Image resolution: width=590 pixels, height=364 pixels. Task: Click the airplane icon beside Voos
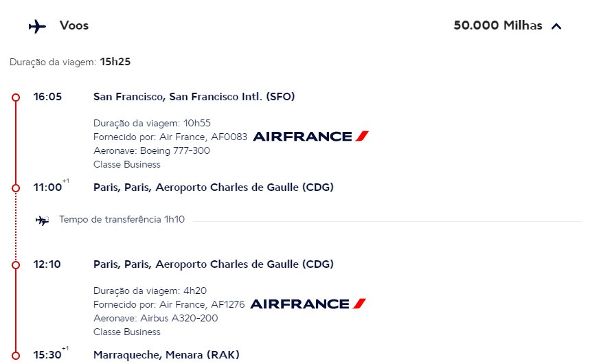point(37,26)
